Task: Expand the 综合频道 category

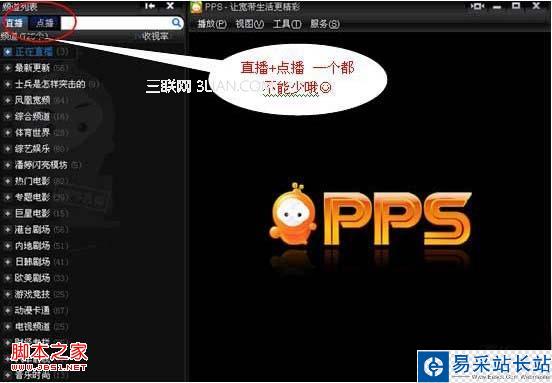Action: pyautogui.click(x=7, y=117)
